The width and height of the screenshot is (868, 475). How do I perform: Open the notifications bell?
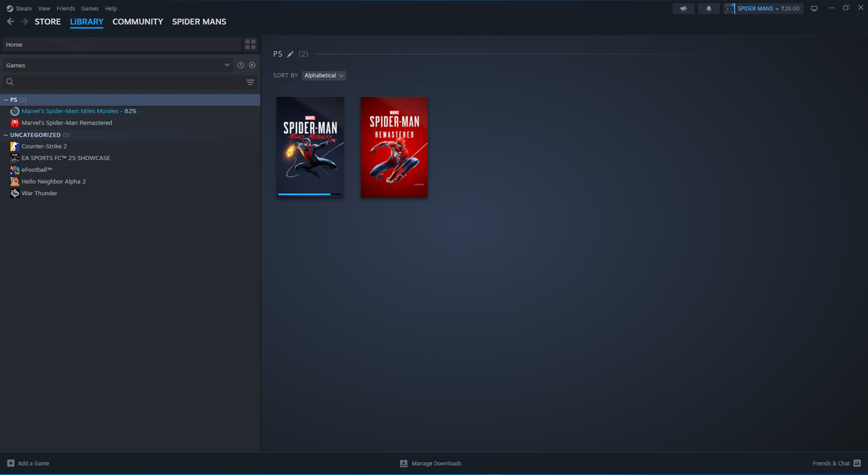point(709,9)
